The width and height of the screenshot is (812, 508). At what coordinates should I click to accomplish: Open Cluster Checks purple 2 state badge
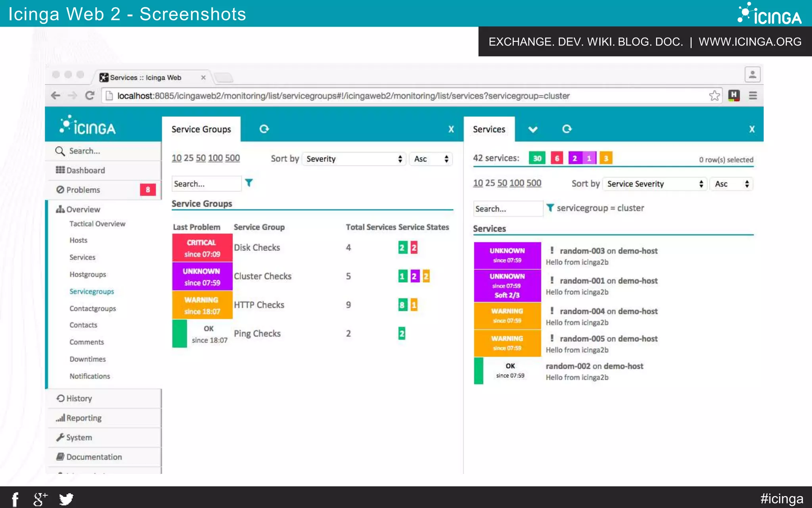tap(414, 276)
